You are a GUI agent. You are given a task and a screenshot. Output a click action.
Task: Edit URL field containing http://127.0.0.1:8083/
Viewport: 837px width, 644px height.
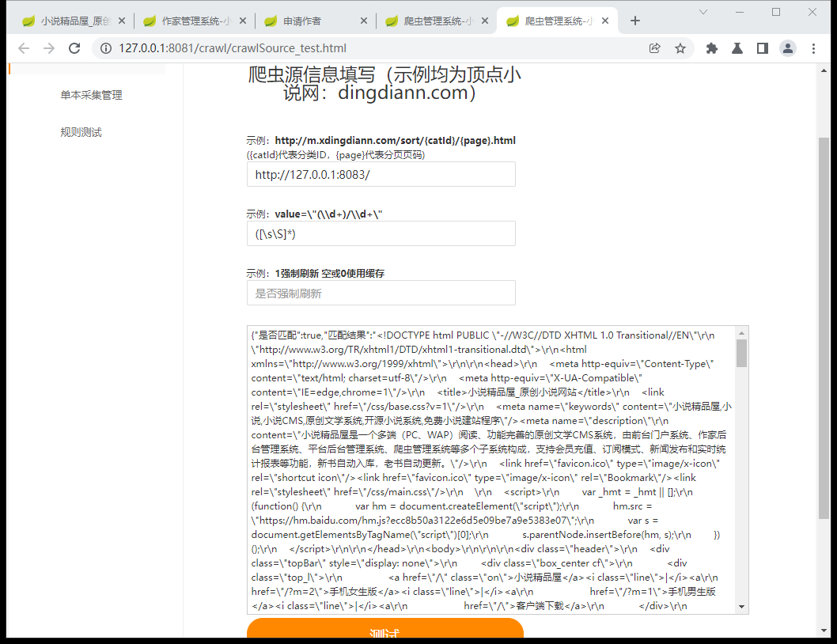click(381, 175)
